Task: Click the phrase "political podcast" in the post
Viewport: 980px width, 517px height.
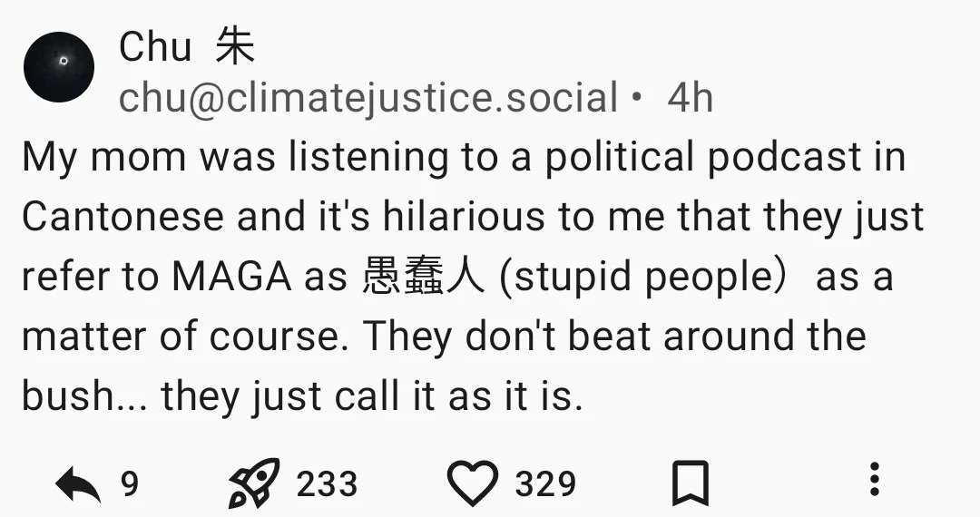Action: 701,157
